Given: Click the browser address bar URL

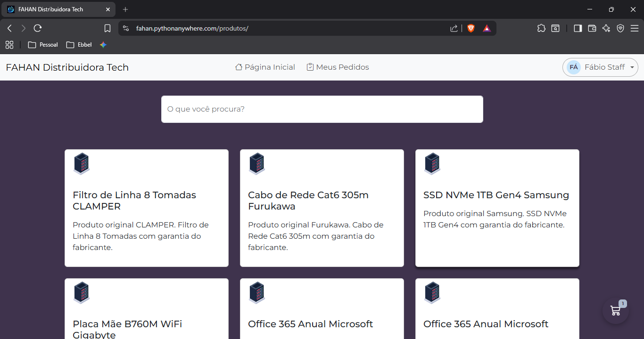Looking at the screenshot, I should [x=192, y=28].
